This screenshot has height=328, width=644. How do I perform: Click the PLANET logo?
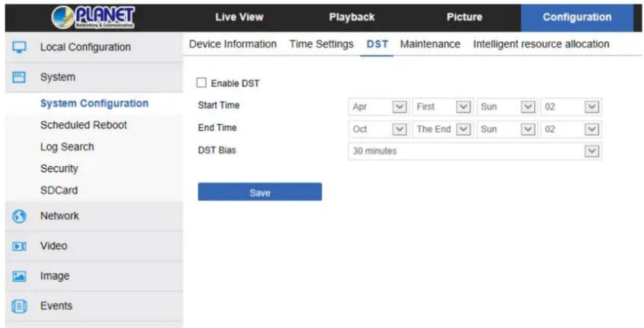93,17
